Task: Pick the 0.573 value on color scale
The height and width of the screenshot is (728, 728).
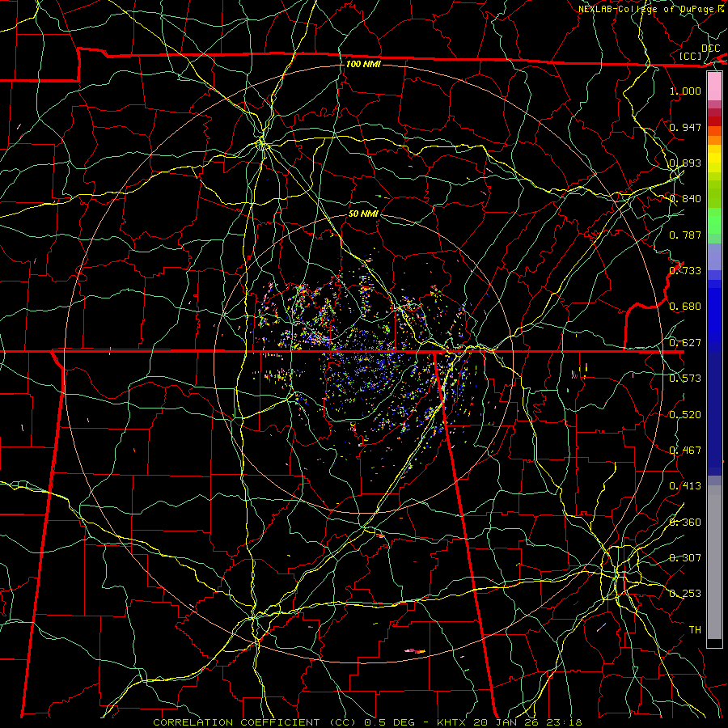Action: point(685,379)
